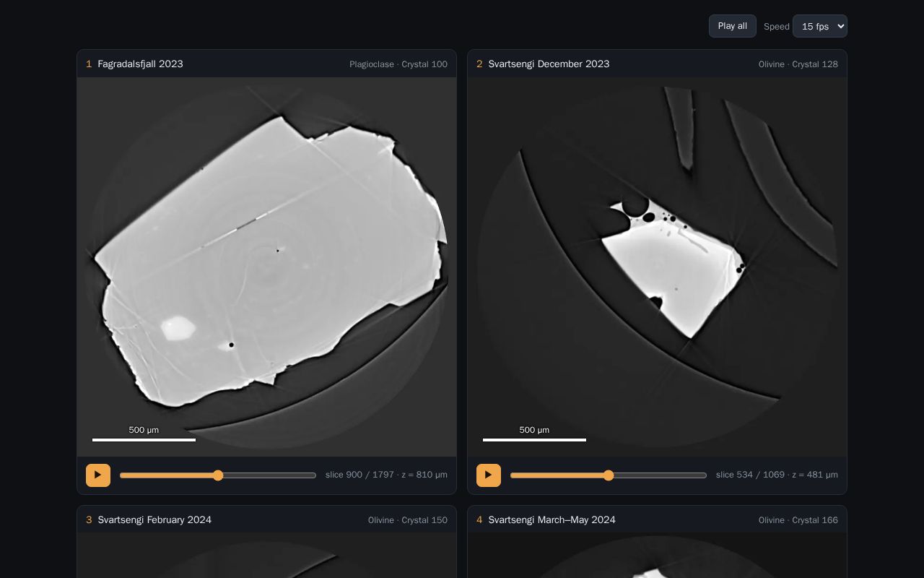Image resolution: width=924 pixels, height=578 pixels.
Task: Play the Fagradalsfjall 2023 slice animation
Action: pos(98,475)
